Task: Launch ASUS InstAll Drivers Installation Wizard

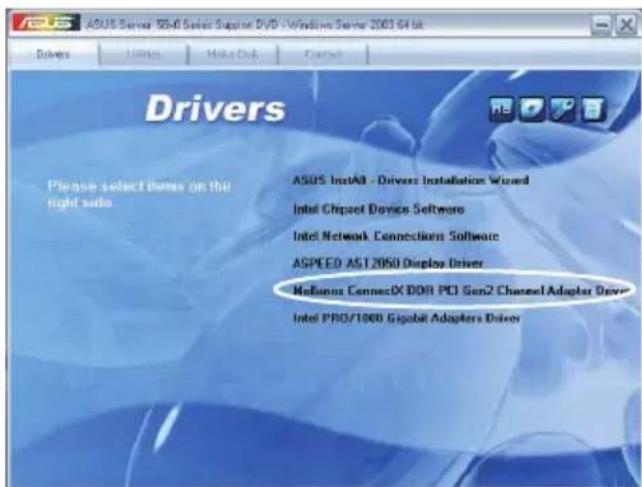Action: click(411, 180)
